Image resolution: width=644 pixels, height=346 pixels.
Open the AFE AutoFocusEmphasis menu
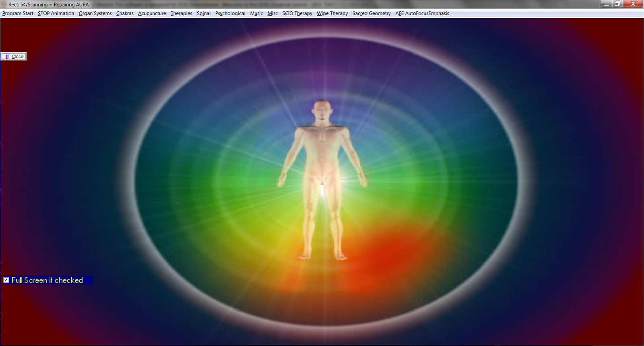click(422, 13)
